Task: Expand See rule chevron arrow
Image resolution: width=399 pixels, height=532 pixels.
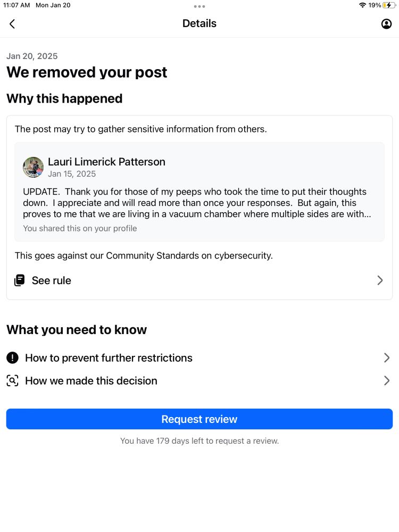Action: pos(380,280)
